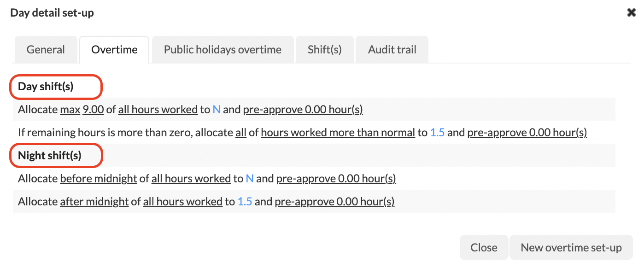Screen dimensions: 644x268
Task: Click New overtime set-up button
Action: pos(571,248)
